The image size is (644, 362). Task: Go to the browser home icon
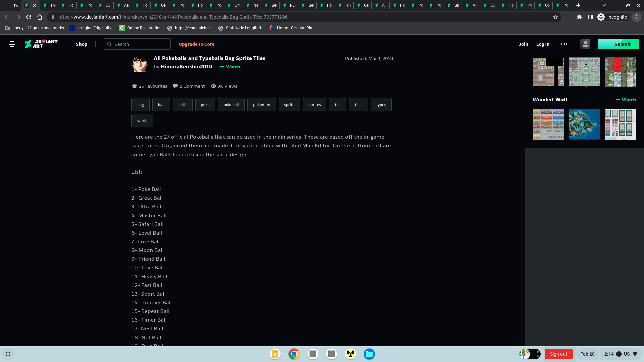click(40, 17)
